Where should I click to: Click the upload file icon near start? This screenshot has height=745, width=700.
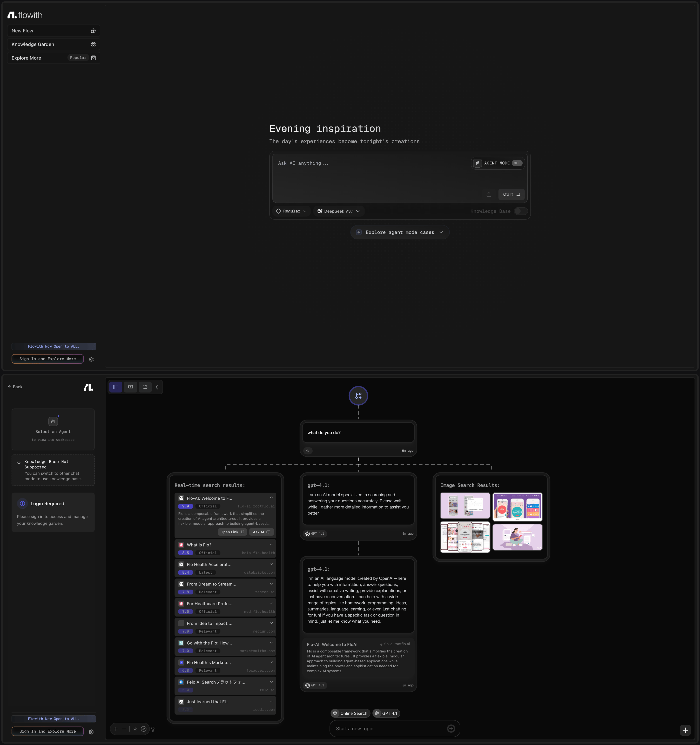[489, 195]
